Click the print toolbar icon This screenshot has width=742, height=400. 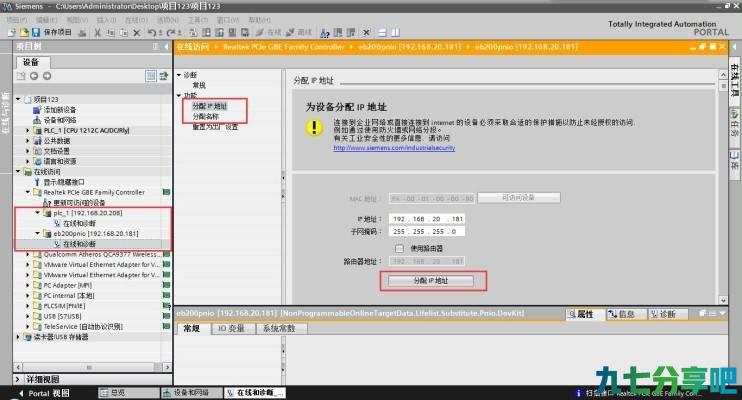82,33
